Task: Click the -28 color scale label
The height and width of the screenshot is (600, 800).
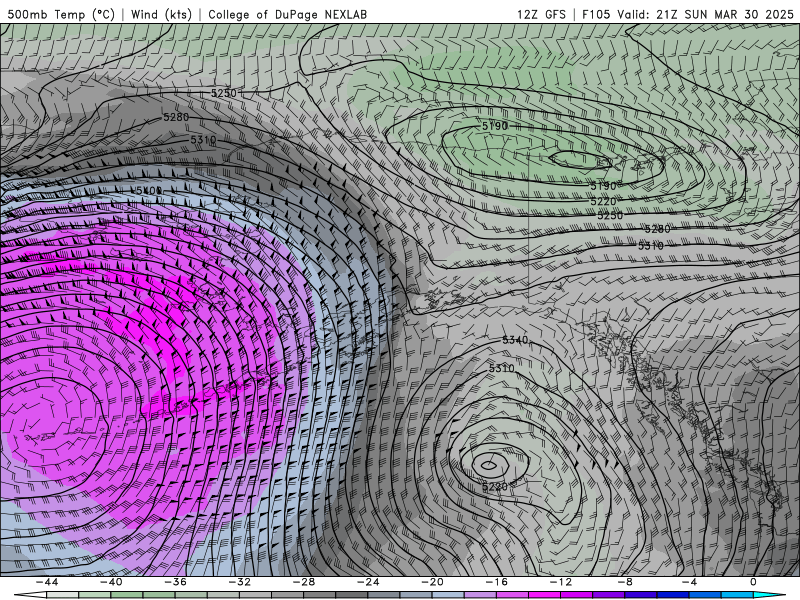Action: coord(304,582)
